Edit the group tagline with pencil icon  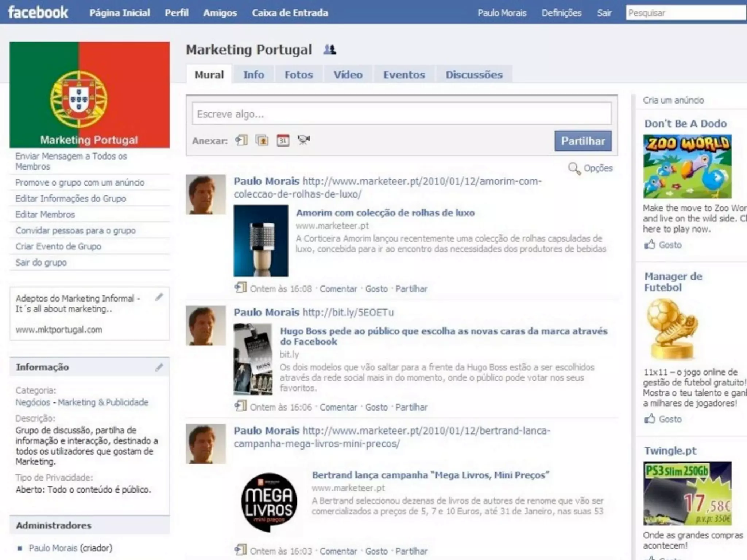click(x=159, y=297)
